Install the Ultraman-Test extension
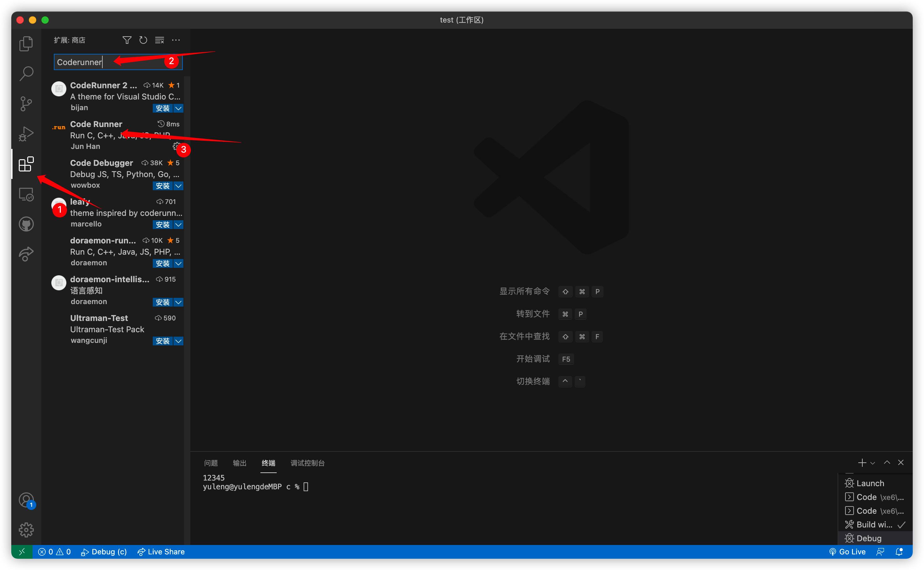The width and height of the screenshot is (924, 570). pyautogui.click(x=162, y=341)
